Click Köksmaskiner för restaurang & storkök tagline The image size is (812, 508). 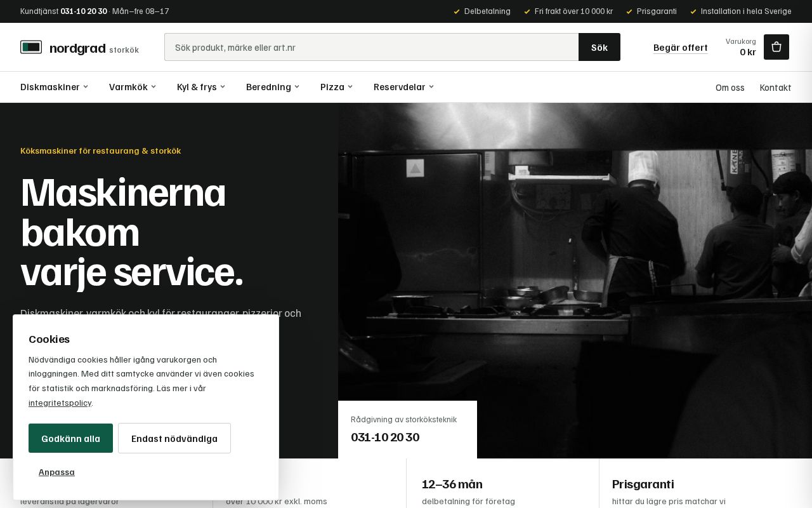pos(101,150)
